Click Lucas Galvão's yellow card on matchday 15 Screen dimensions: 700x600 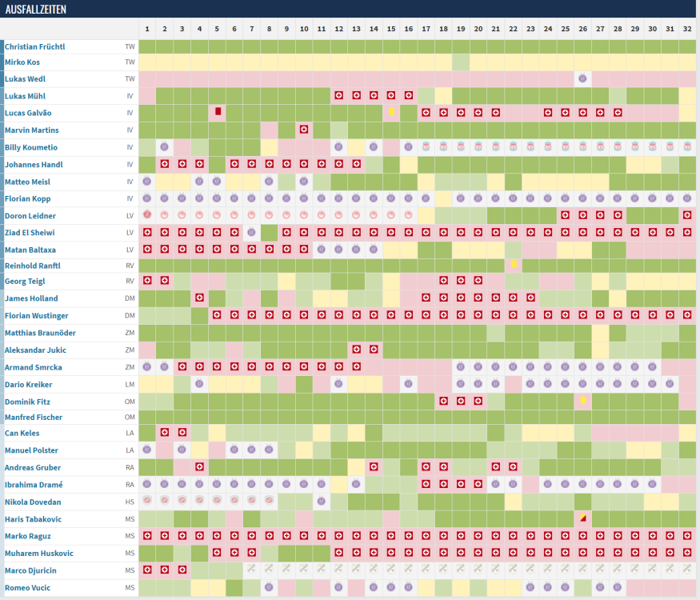392,112
